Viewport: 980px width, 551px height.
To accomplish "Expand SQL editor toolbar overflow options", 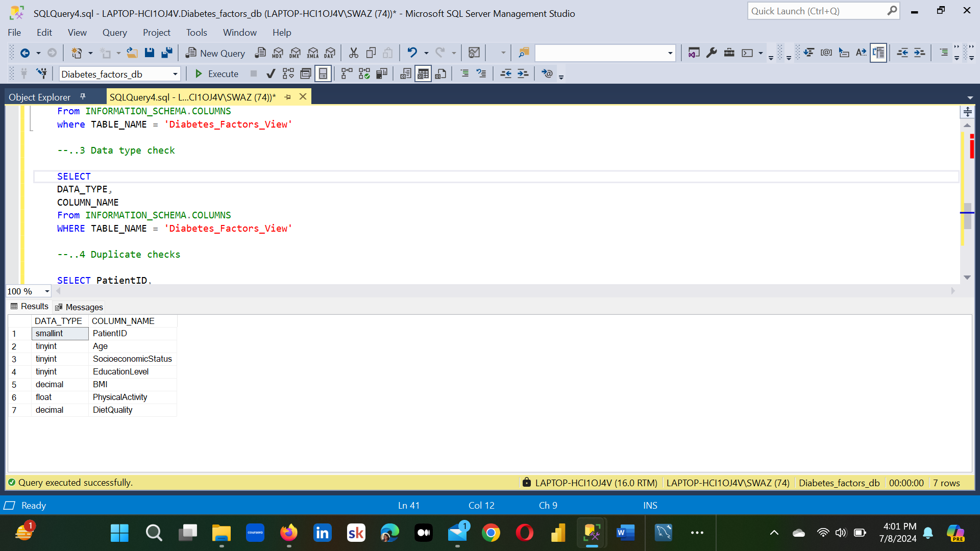I will pos(561,77).
